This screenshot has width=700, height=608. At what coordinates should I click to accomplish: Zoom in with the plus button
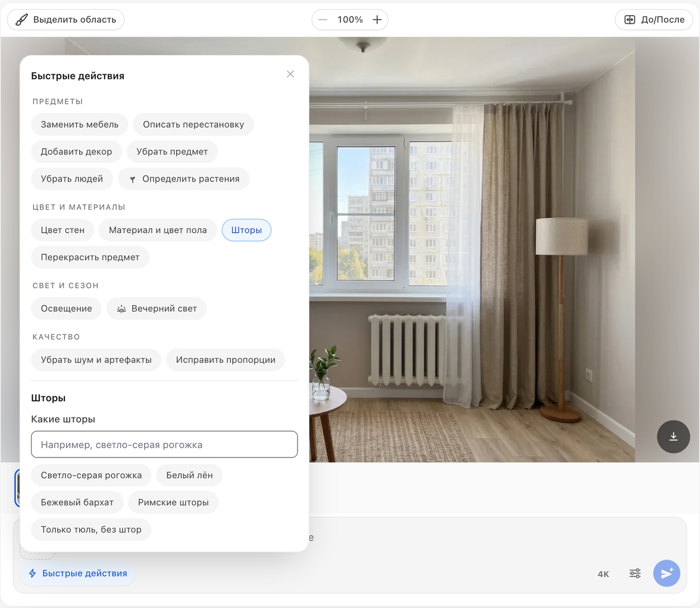click(x=377, y=20)
